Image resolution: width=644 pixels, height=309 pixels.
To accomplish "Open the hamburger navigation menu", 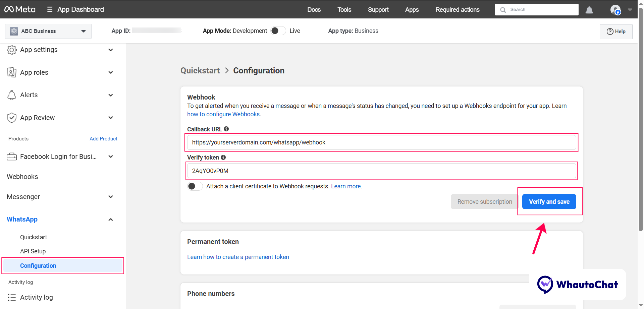I will tap(49, 9).
